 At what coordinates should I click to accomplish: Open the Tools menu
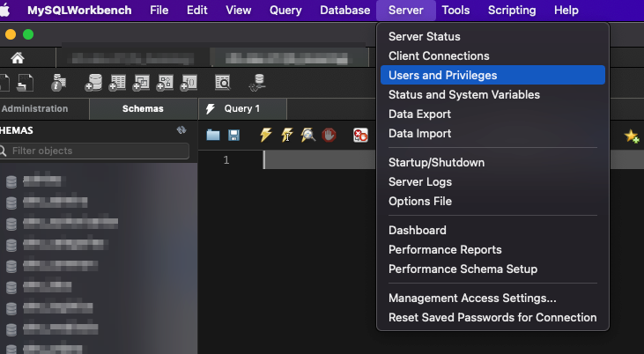pyautogui.click(x=455, y=11)
